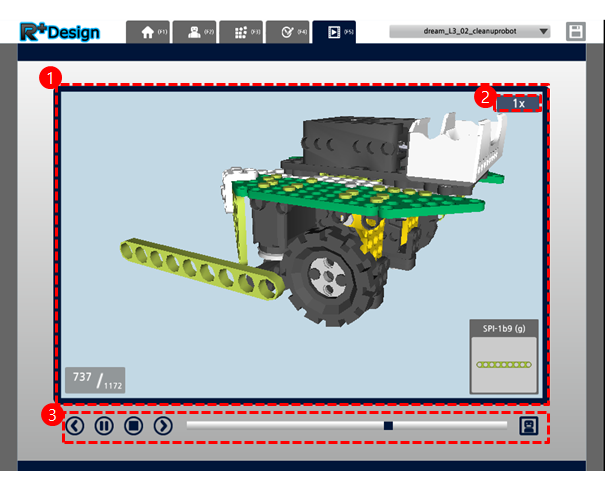Image resolution: width=609 pixels, height=478 pixels.
Task: Click the robot's black wheel in viewer
Action: click(329, 276)
